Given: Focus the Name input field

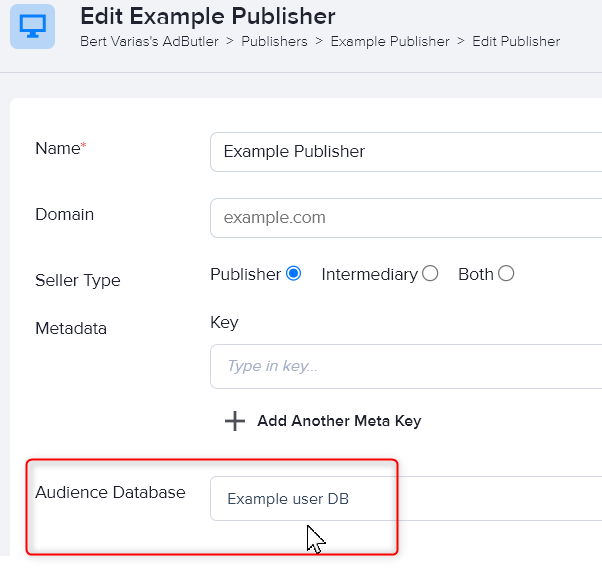Looking at the screenshot, I should tap(406, 152).
